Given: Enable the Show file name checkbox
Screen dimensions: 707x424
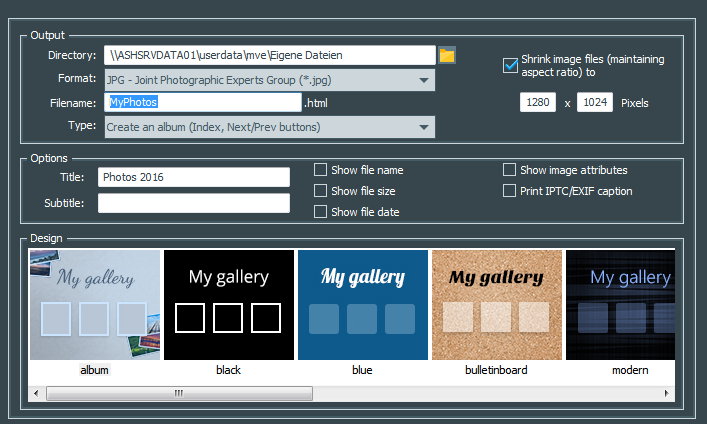Looking at the screenshot, I should point(321,170).
